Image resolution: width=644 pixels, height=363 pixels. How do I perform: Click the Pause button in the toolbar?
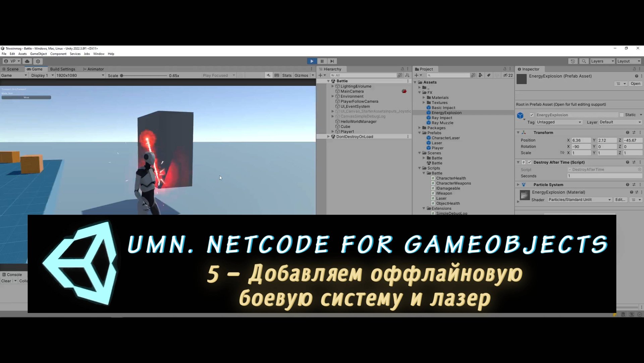click(x=322, y=61)
